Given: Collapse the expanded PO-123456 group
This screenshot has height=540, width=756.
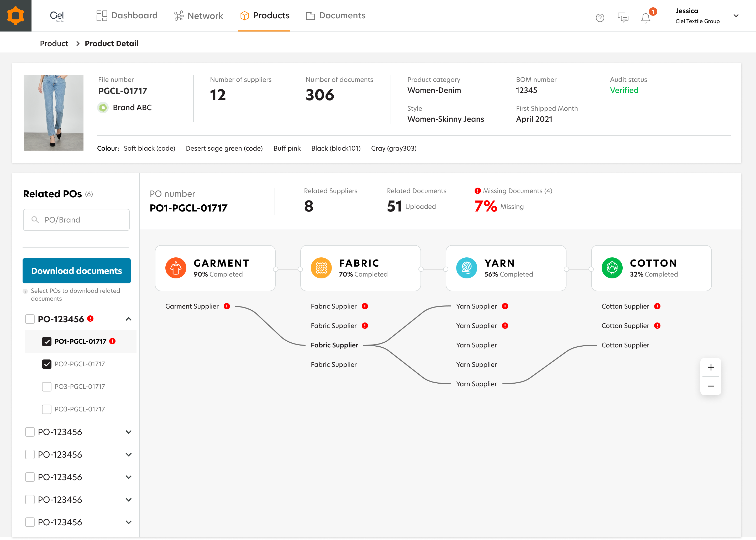Looking at the screenshot, I should pos(128,319).
